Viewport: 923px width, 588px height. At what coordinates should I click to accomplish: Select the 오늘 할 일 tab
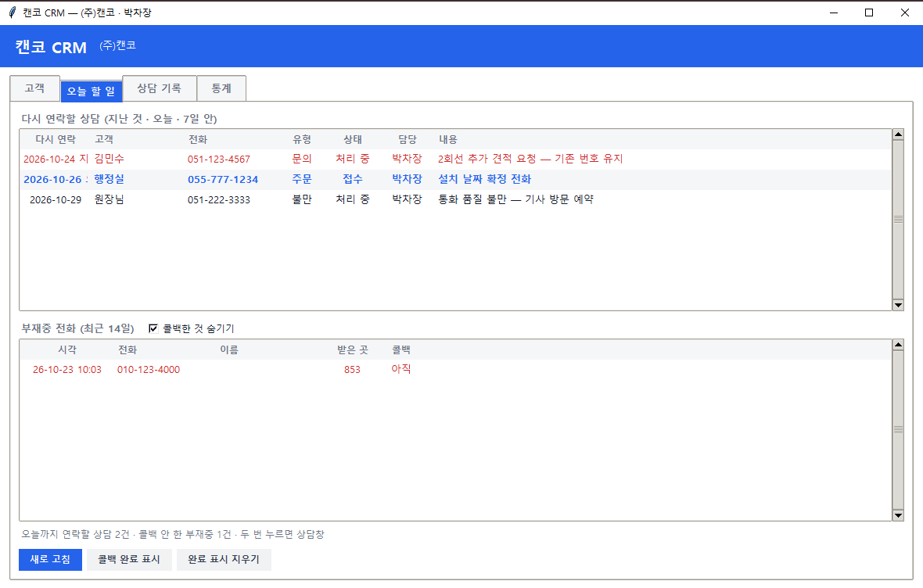pos(92,91)
